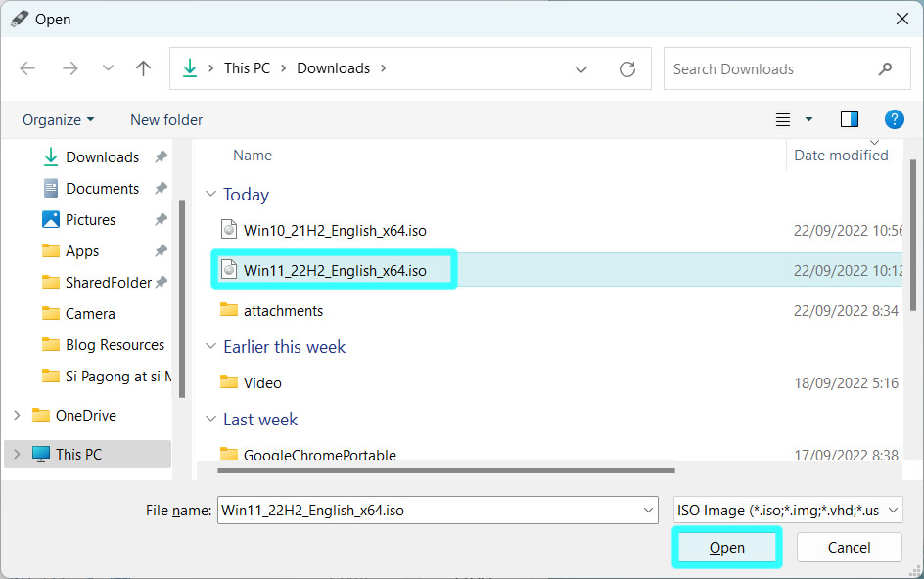Open the view options dropdown arrow

tap(808, 119)
